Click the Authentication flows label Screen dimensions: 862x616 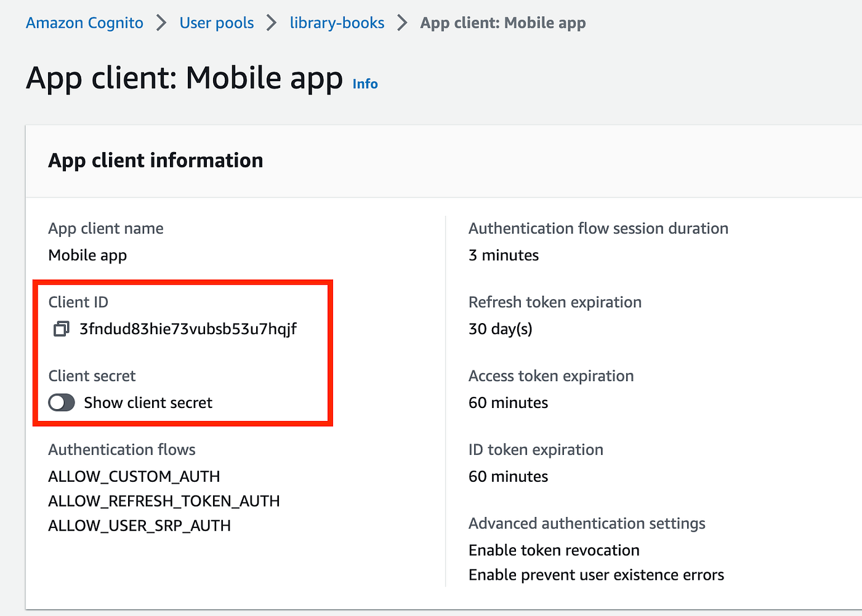pyautogui.click(x=122, y=450)
